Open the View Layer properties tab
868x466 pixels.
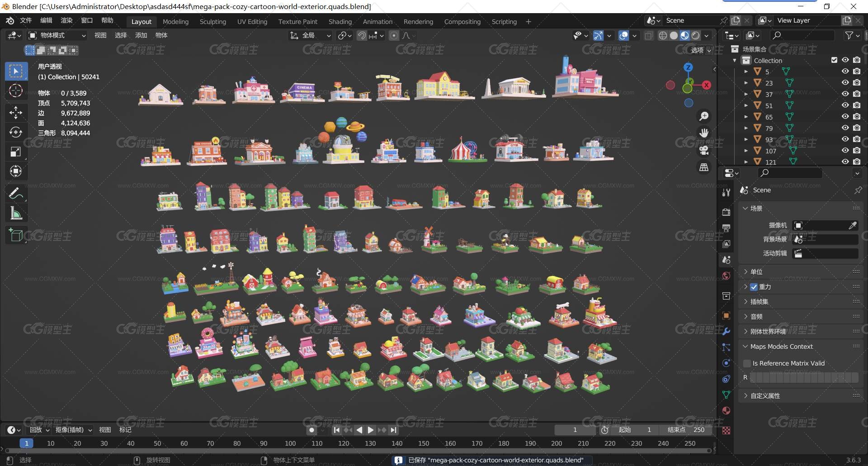[x=726, y=244]
